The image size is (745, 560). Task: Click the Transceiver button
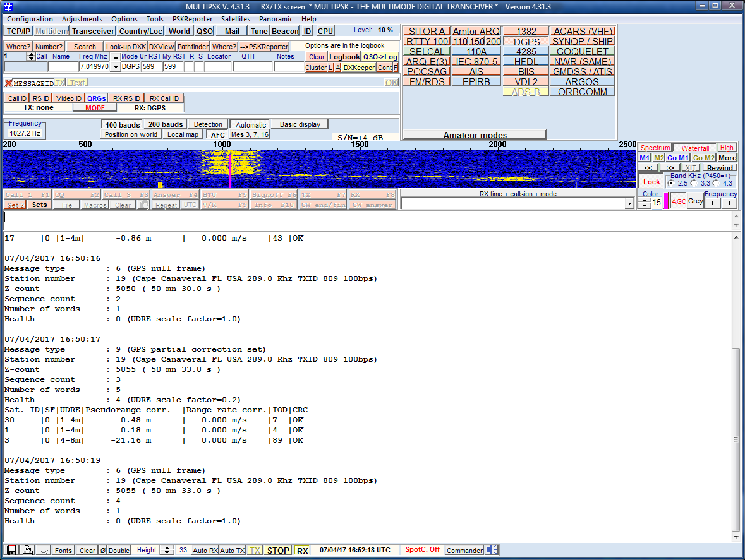tap(93, 32)
